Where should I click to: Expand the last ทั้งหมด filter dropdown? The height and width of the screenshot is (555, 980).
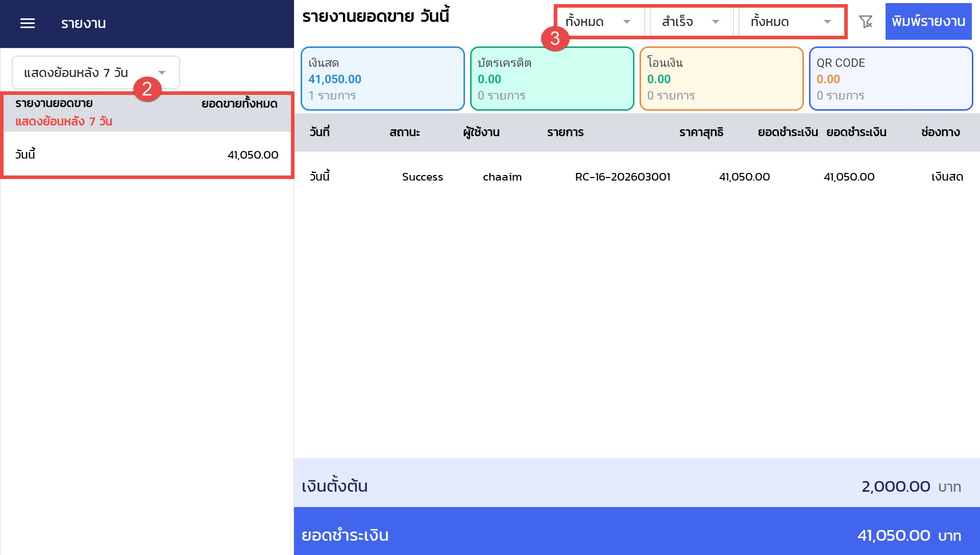coord(791,22)
